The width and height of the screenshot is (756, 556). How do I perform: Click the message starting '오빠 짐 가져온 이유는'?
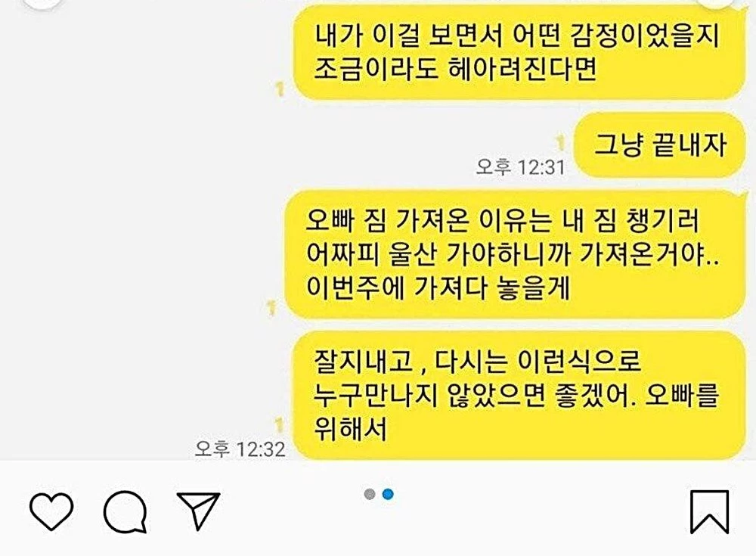coord(516,254)
